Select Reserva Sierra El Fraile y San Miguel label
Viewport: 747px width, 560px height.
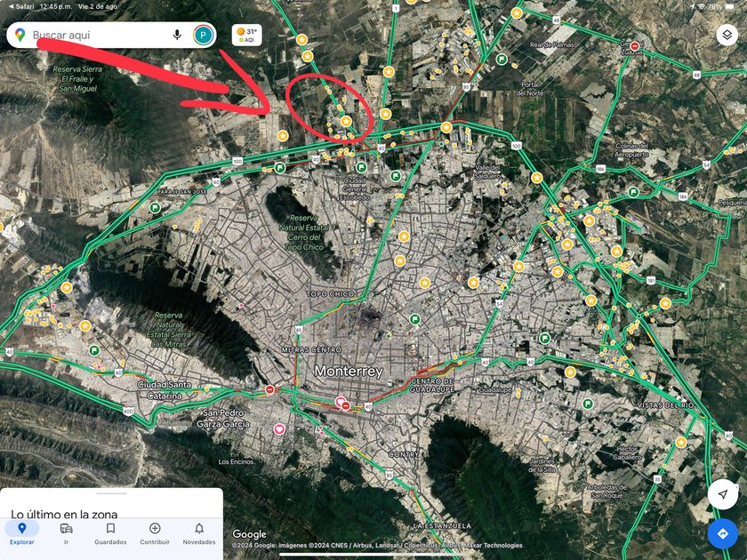point(78,78)
